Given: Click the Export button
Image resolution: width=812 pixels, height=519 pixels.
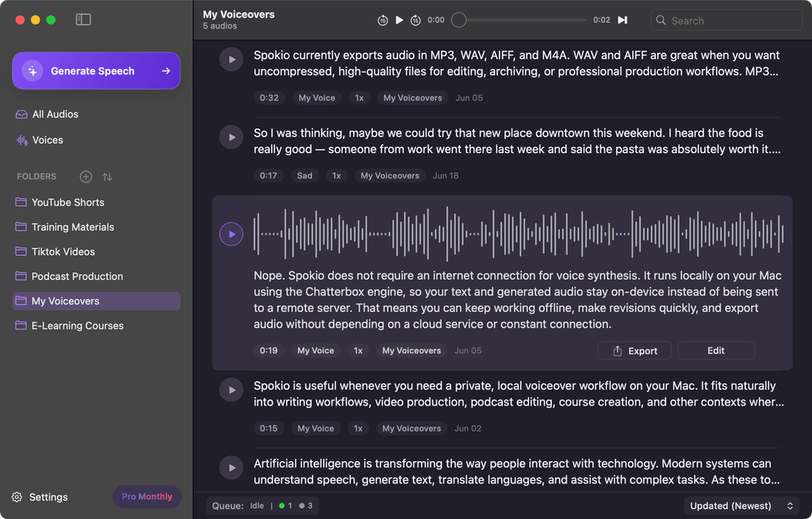Looking at the screenshot, I should [634, 351].
